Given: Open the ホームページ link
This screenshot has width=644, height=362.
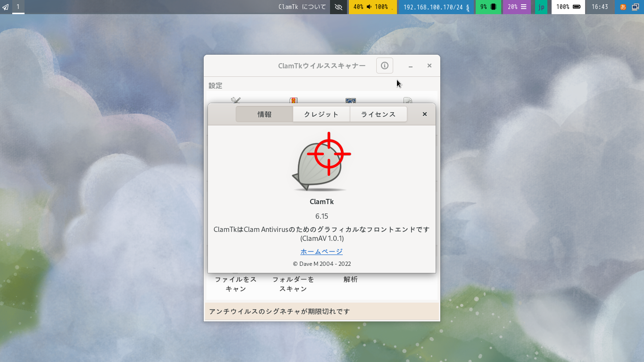Looking at the screenshot, I should pyautogui.click(x=322, y=252).
